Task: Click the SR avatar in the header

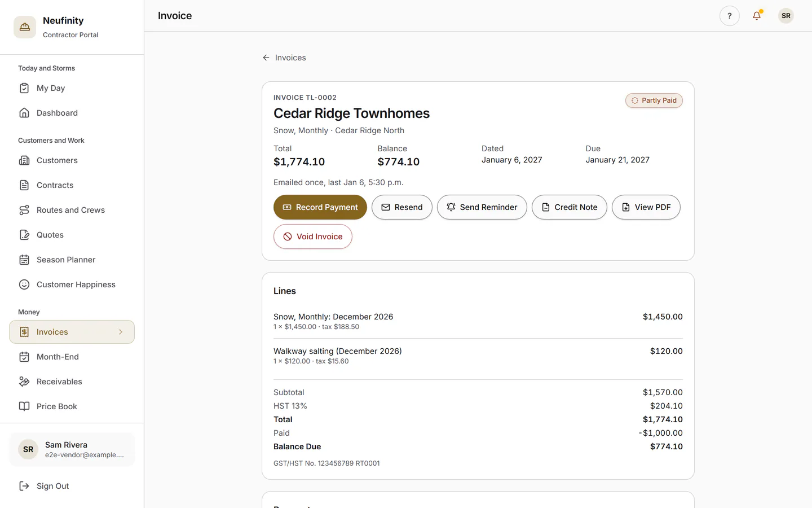Action: 786,16
